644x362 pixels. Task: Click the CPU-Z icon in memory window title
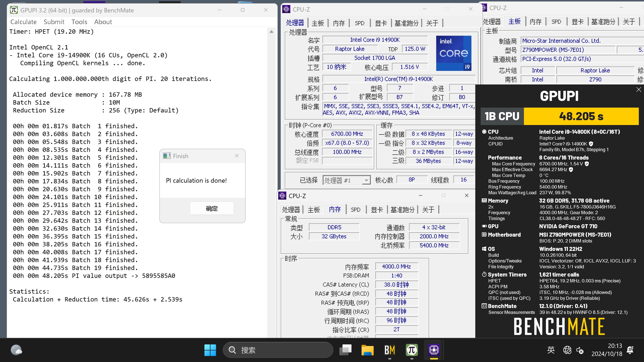click(282, 196)
